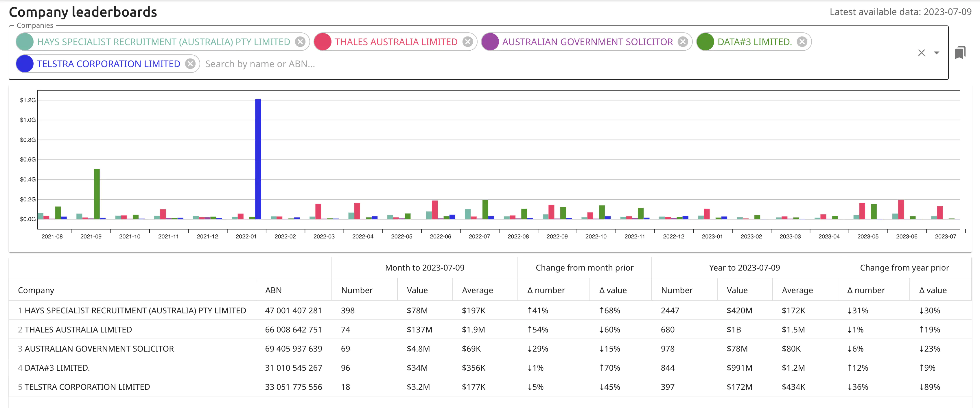Viewport: 980px width, 408px height.
Task: Click the bookmark icon
Action: click(960, 53)
